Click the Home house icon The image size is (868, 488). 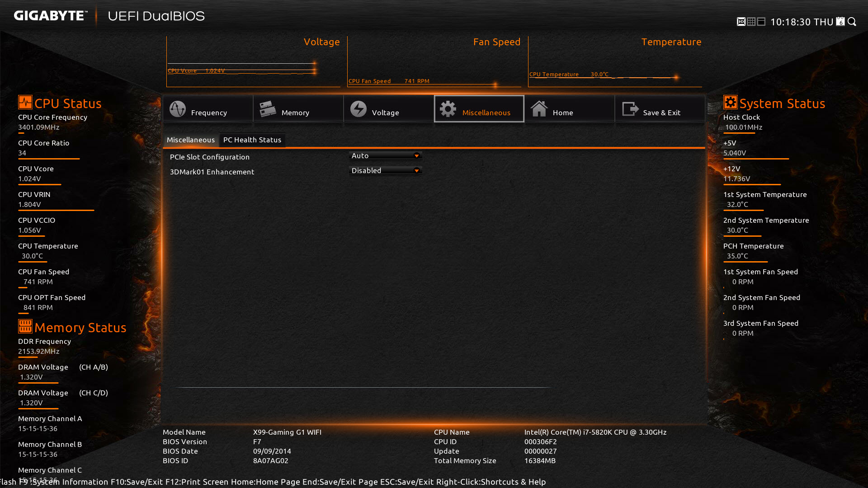coord(539,109)
